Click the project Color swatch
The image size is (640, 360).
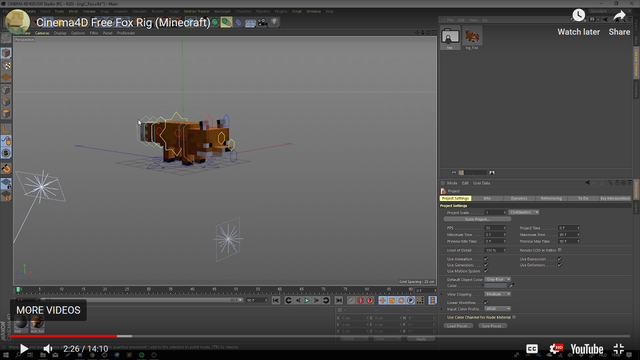[496, 286]
